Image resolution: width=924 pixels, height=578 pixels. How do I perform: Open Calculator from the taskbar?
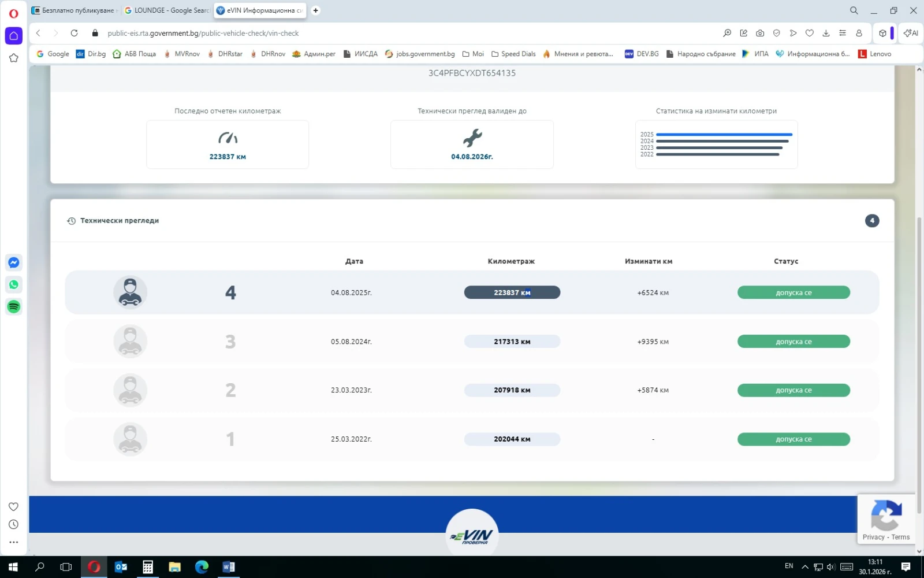(148, 567)
